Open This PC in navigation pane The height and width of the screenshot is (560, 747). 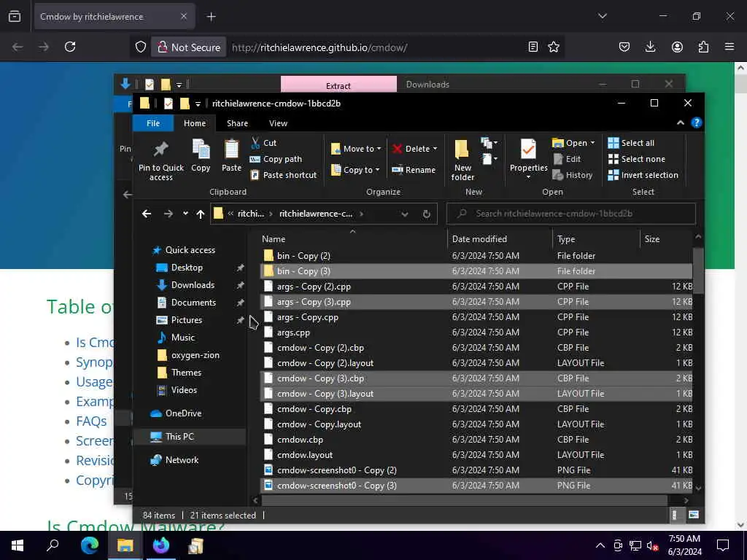pos(179,436)
